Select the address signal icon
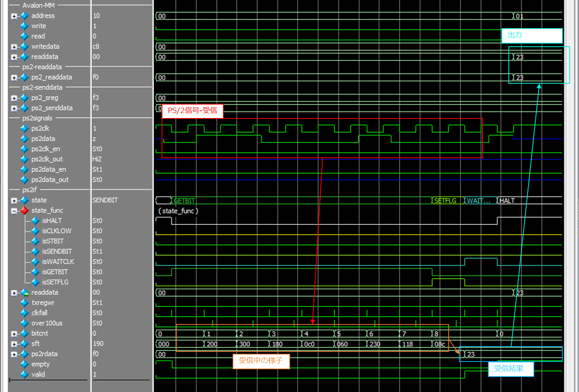 click(x=24, y=16)
